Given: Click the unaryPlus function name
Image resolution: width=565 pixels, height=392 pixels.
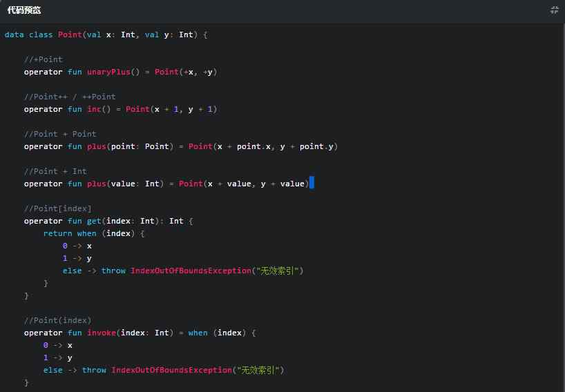Looking at the screenshot, I should [x=108, y=72].
